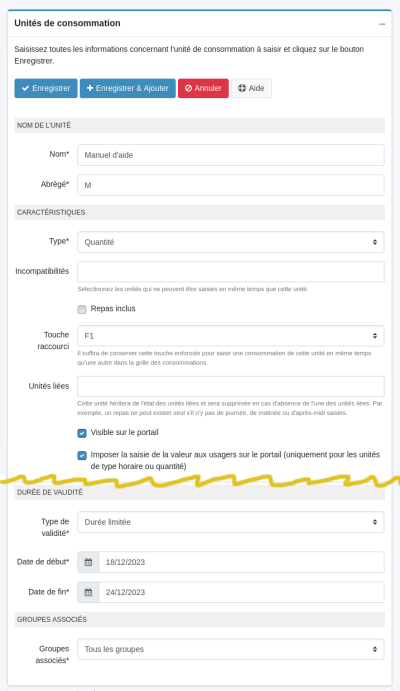
Task: Open the Type dropdown showing Quantité
Action: (231, 242)
